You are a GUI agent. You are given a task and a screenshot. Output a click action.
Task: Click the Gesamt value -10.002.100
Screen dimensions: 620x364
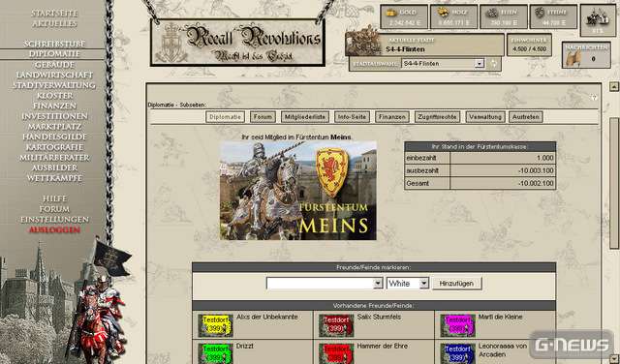536,183
